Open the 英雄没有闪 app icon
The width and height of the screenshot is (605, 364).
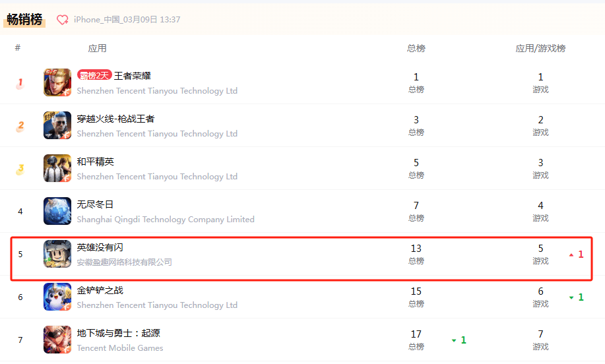[x=57, y=254]
